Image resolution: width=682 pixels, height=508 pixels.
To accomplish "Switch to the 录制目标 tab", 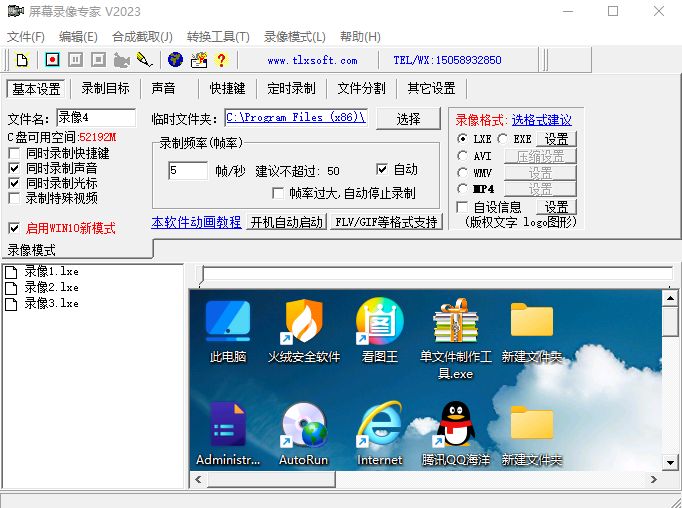I will click(x=105, y=89).
